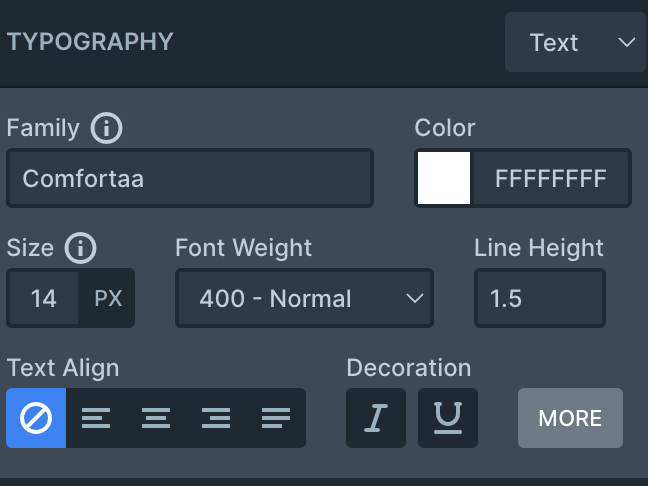Select the no text alignment icon
Screen dimensions: 648x486
pos(36,418)
